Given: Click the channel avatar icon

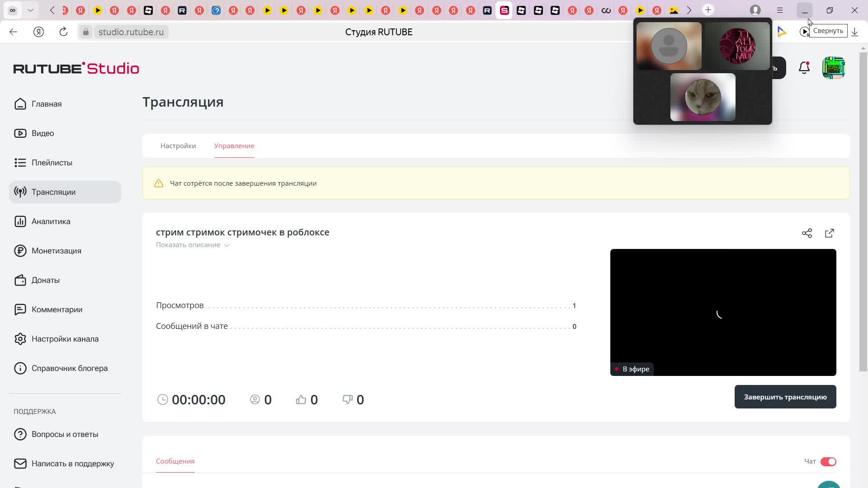Looking at the screenshot, I should tap(833, 68).
